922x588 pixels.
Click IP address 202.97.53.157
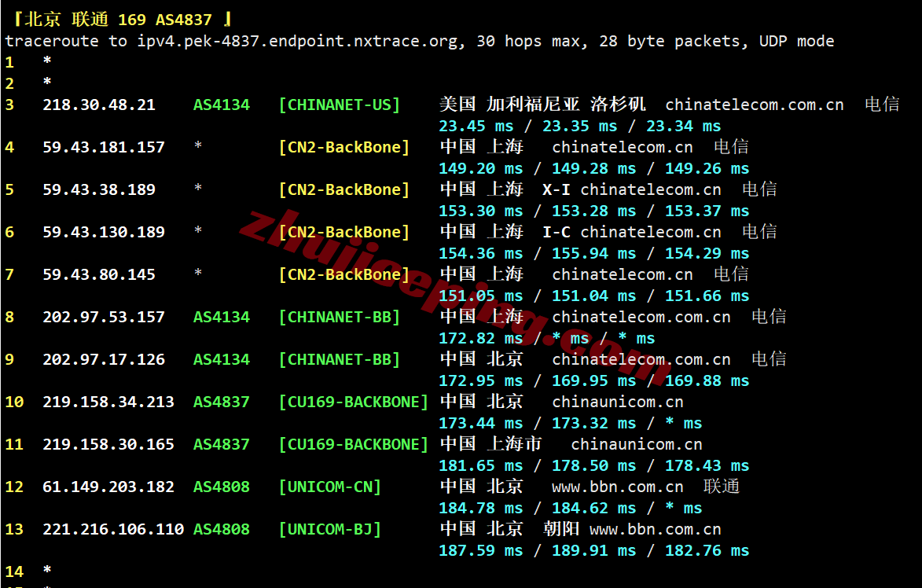click(104, 317)
